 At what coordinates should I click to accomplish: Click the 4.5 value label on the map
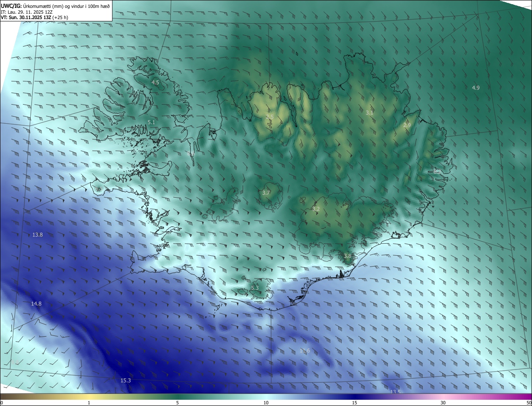pos(155,83)
